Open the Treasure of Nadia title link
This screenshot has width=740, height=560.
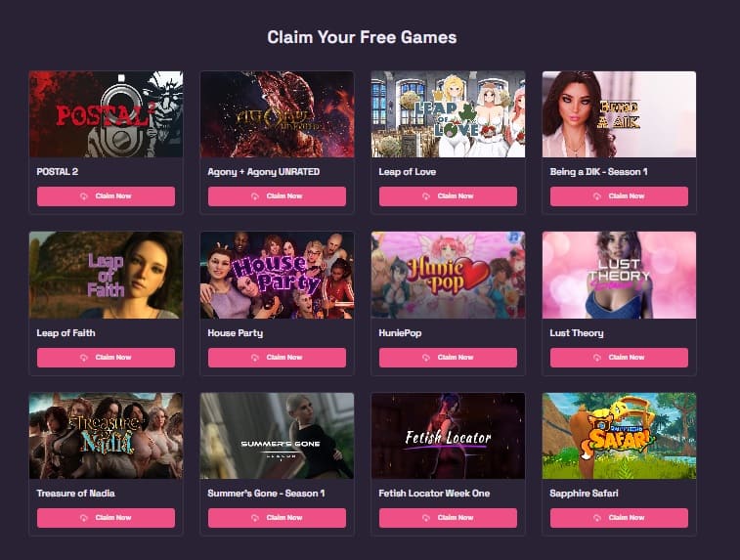click(75, 493)
